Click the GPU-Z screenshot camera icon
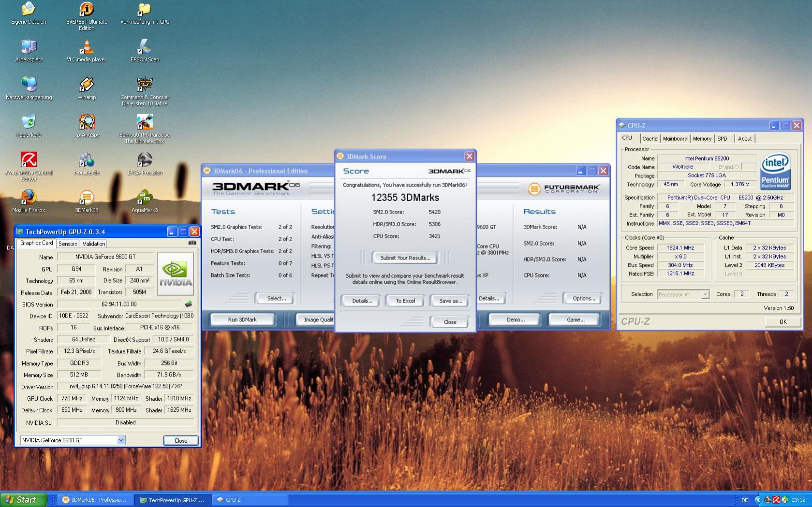The width and height of the screenshot is (812, 507). [192, 243]
